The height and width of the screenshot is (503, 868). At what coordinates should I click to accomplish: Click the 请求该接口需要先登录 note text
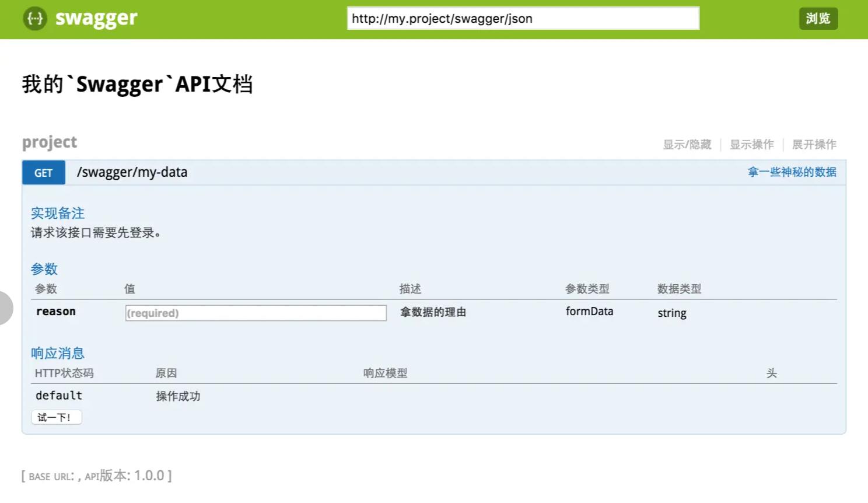pos(96,232)
